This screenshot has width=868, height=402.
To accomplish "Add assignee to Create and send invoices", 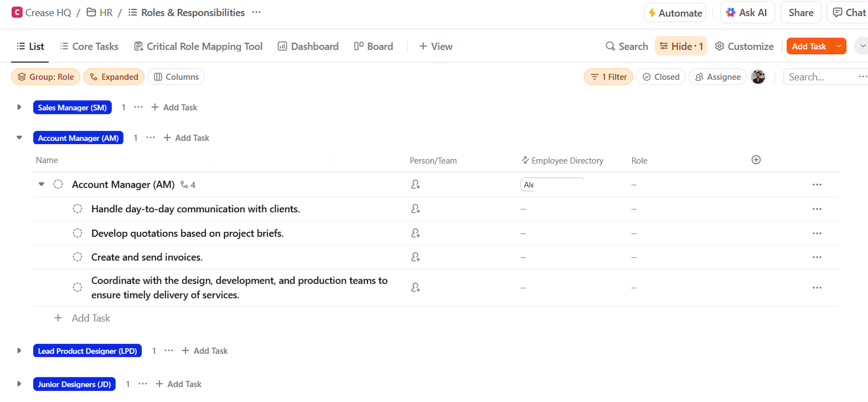I will (415, 257).
